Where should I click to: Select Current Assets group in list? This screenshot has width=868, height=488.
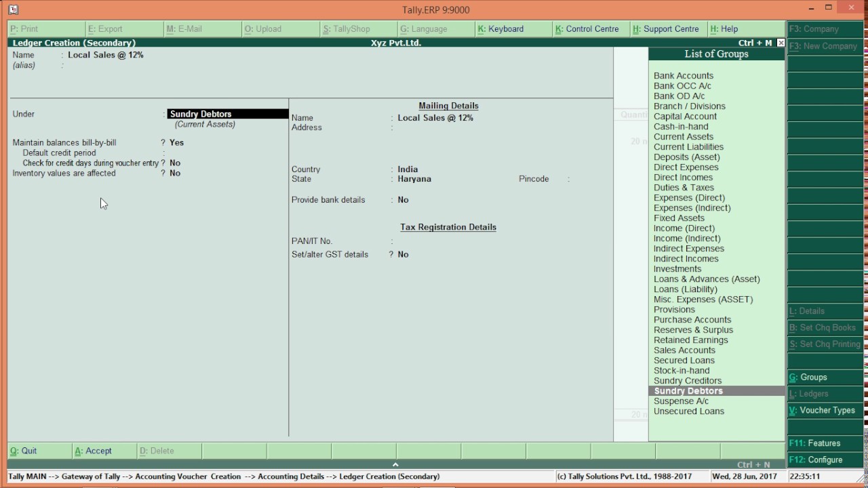(x=684, y=137)
